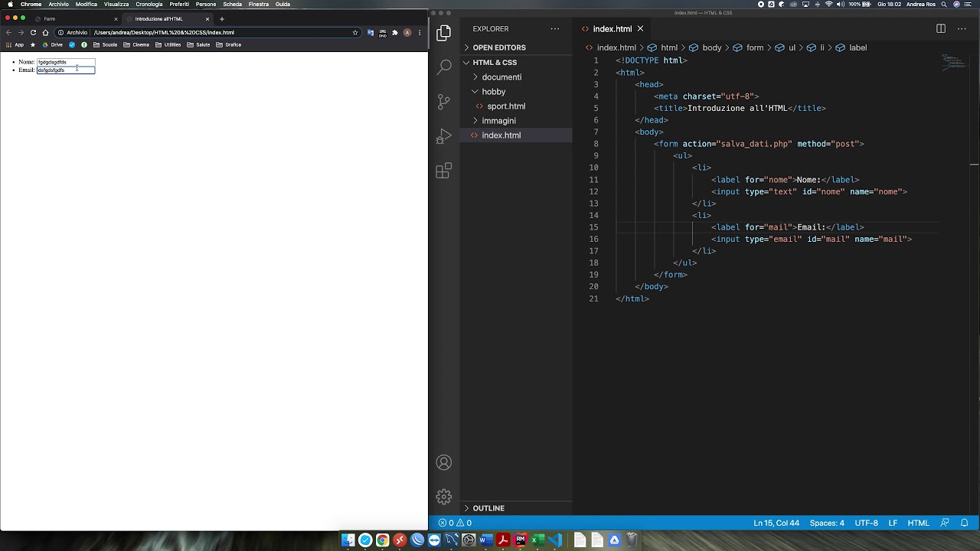Go back in Chrome
Viewport: 980px width, 551px height.
click(8, 32)
